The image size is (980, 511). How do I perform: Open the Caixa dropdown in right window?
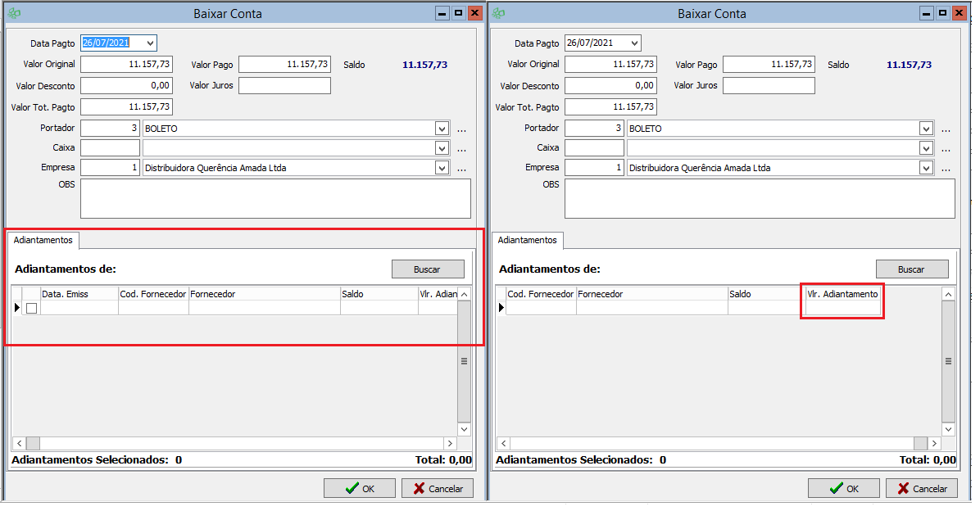pyautogui.click(x=926, y=148)
